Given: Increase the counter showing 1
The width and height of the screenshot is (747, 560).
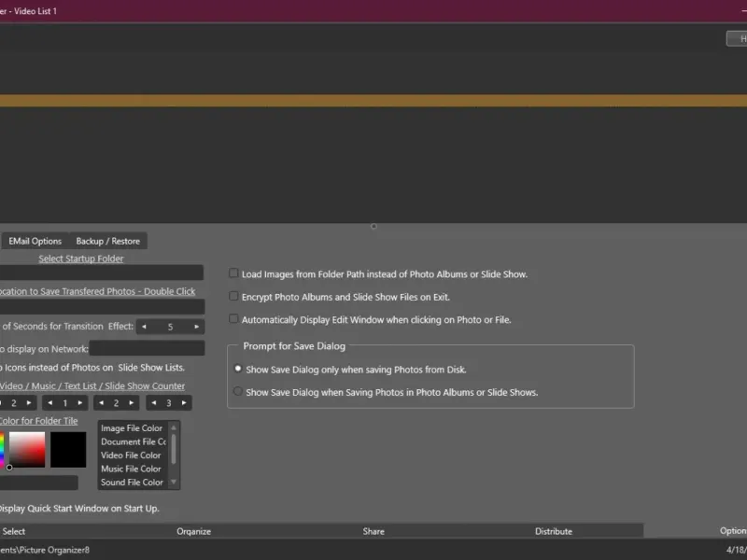Looking at the screenshot, I should click(80, 403).
